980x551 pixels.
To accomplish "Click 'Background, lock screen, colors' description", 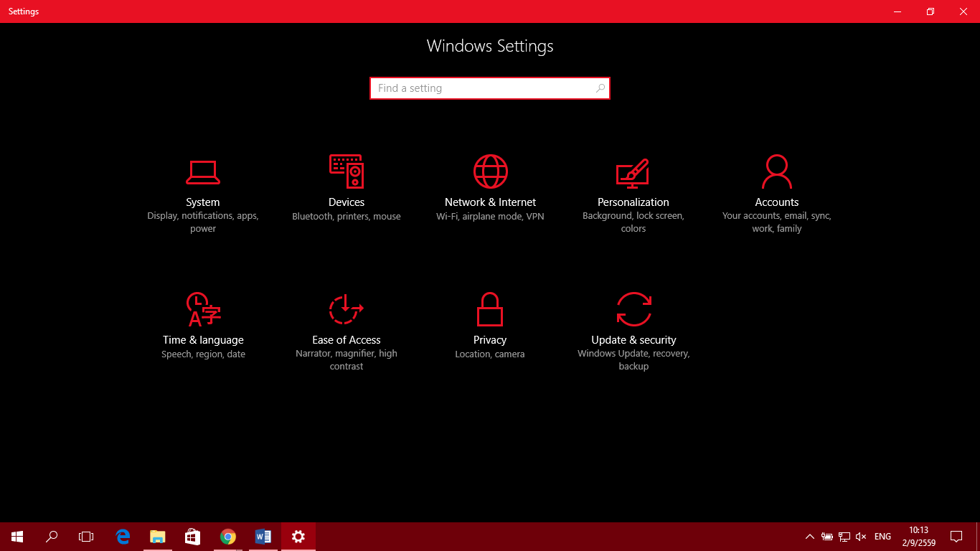I will click(x=633, y=222).
